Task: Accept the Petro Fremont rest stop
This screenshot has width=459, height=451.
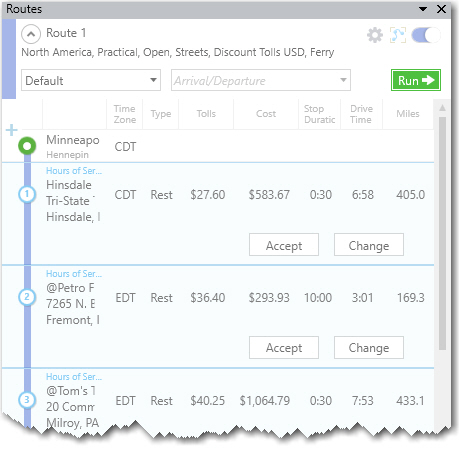Action: [284, 347]
